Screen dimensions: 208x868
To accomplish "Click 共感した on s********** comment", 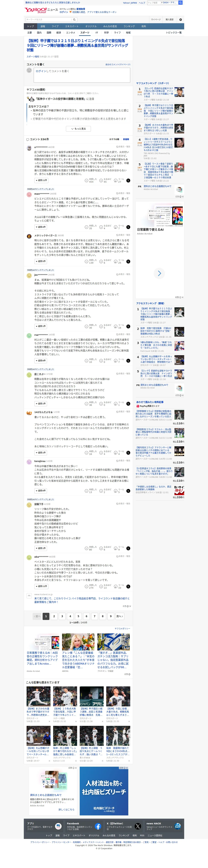I will click(91, 181).
